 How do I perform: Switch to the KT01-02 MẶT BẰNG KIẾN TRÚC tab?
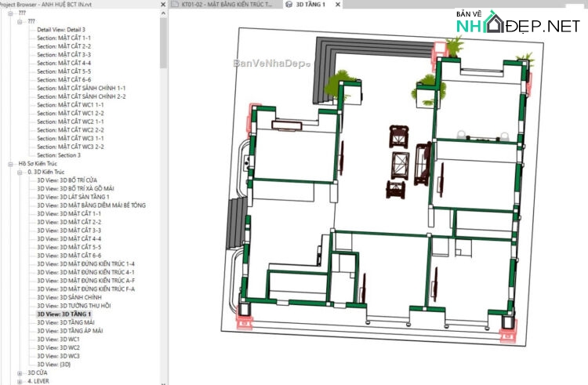(227, 5)
